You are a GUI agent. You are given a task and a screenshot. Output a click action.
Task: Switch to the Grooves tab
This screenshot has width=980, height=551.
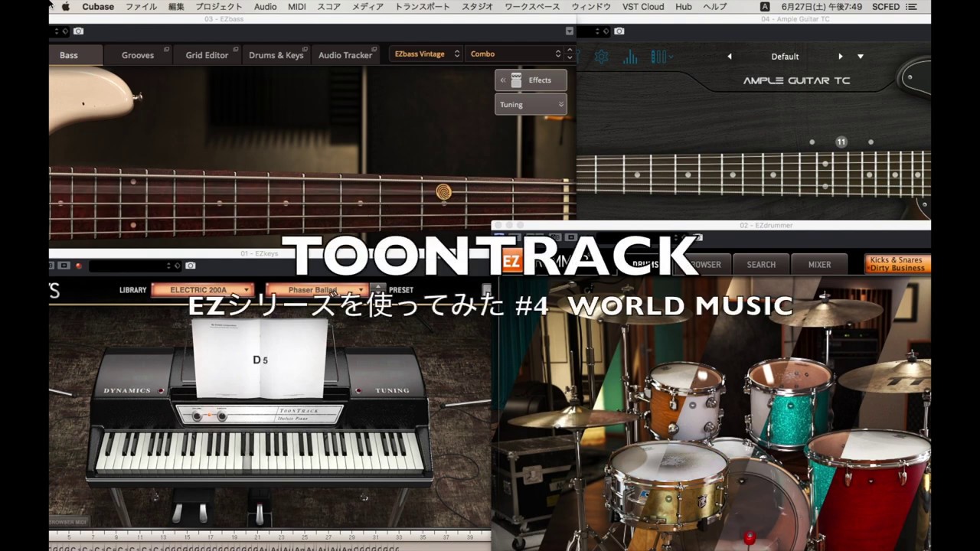tap(138, 55)
